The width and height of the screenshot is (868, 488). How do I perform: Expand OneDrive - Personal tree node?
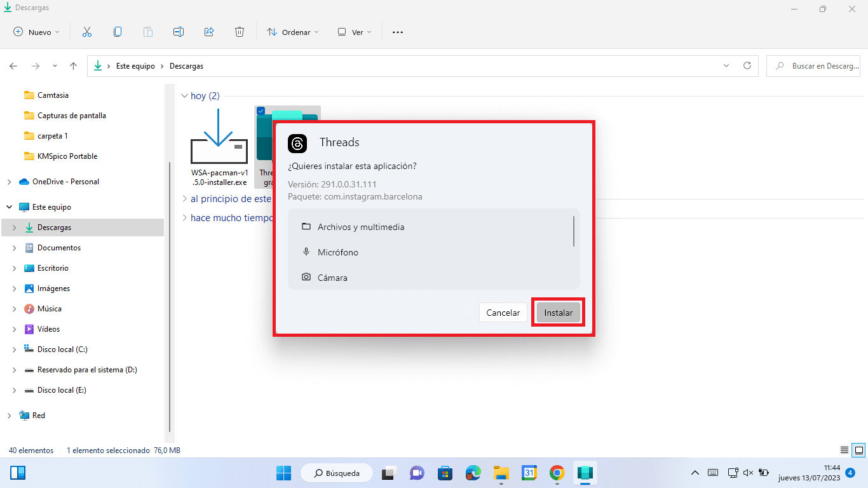point(9,182)
